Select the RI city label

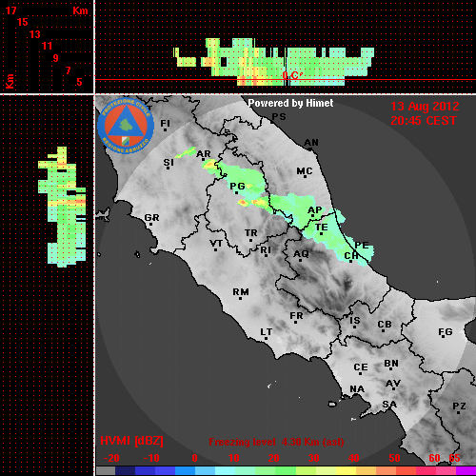click(x=266, y=250)
